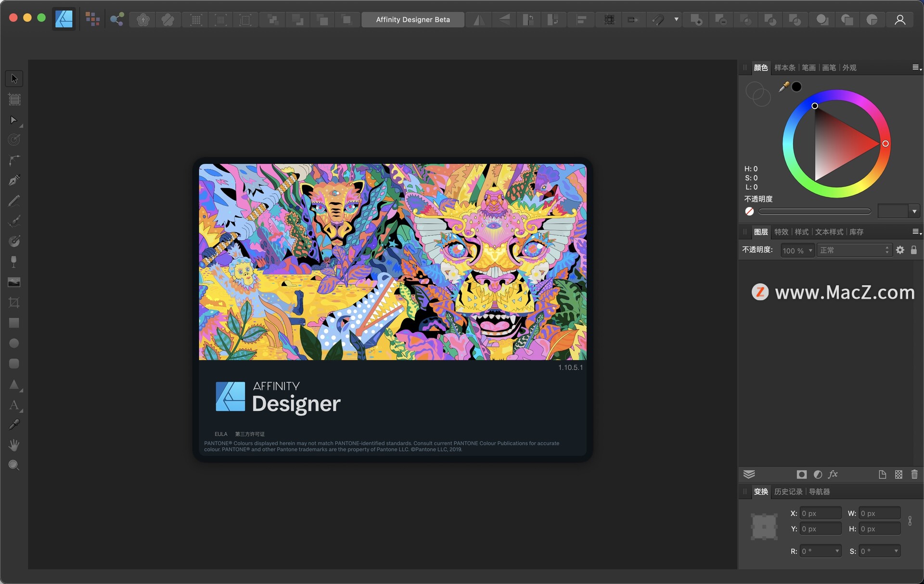Select the View hand tool
This screenshot has height=584, width=924.
14,445
